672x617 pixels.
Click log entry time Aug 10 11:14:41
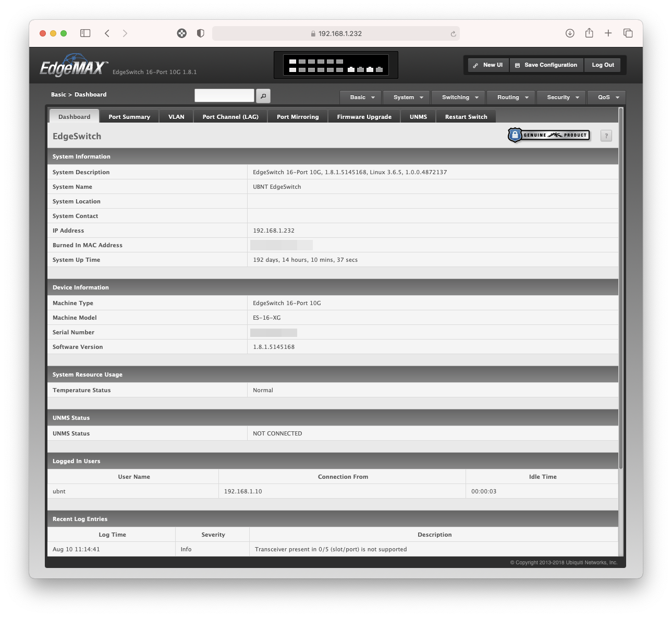click(76, 549)
